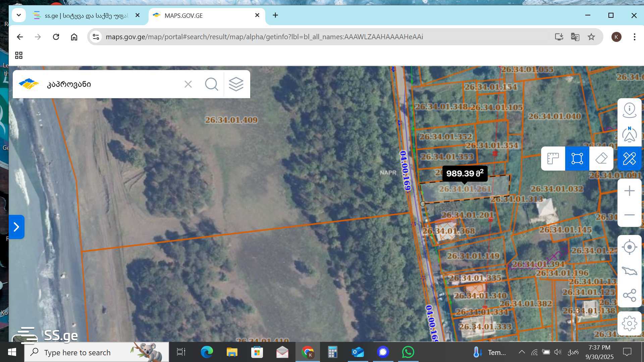Open the browser home page
This screenshot has width=644, height=362.
(74, 37)
